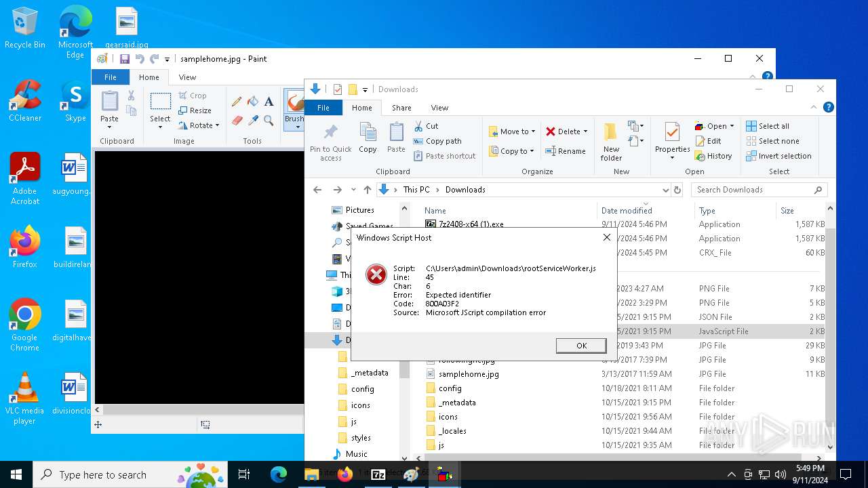
Task: Click the Properties icon in Explorer ribbon
Action: (672, 131)
